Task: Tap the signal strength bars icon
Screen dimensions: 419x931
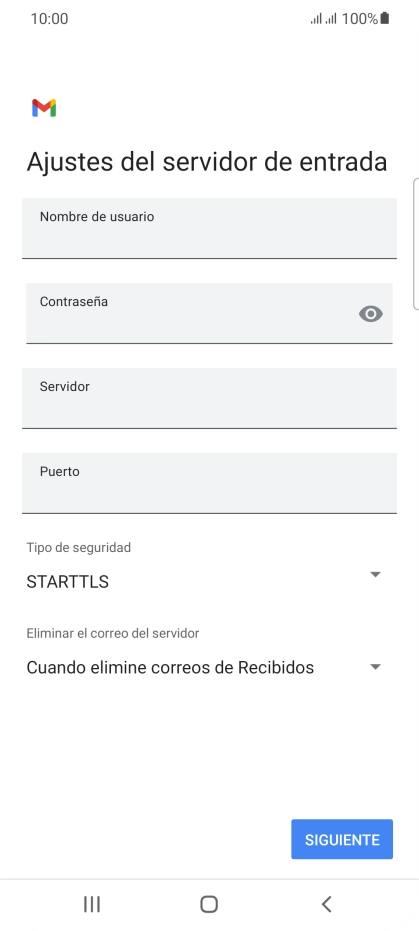Action: pos(323,19)
